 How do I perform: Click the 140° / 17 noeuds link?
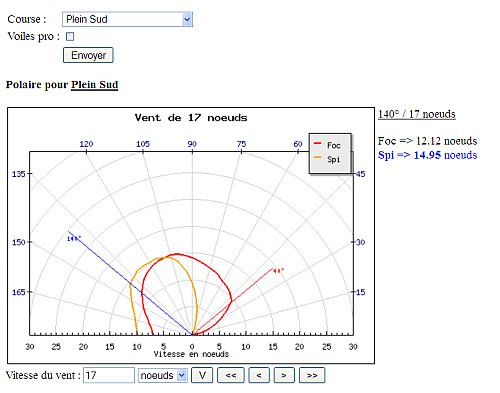coord(417,114)
